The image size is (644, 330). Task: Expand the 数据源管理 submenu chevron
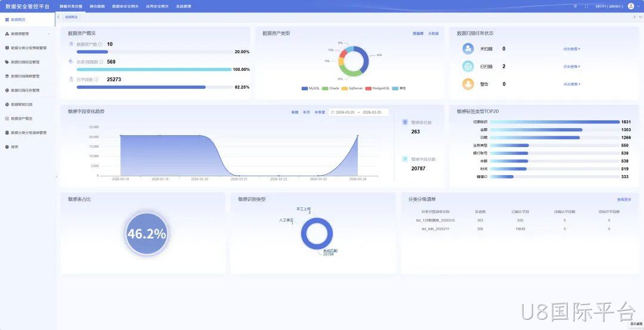coord(49,34)
